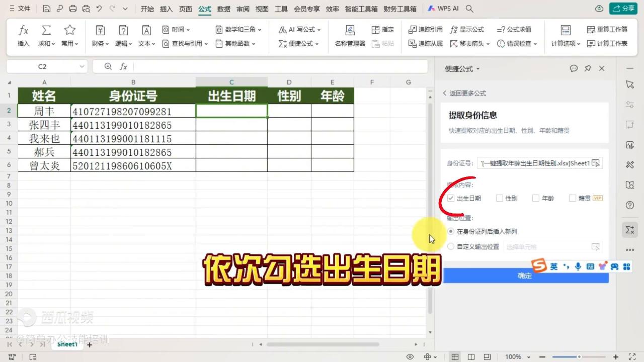Click Calculate Sheet (计算工作表)
This screenshot has width=644, height=362.
(x=607, y=44)
